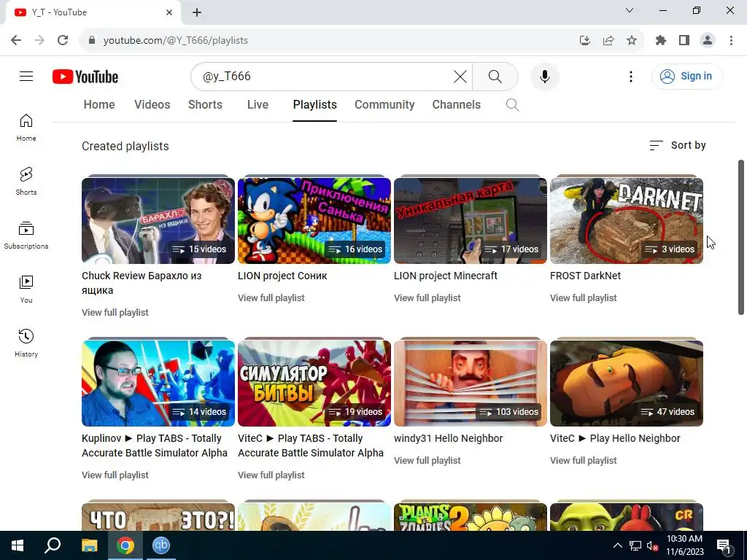
Task: Open History in the left sidebar
Action: 26,343
